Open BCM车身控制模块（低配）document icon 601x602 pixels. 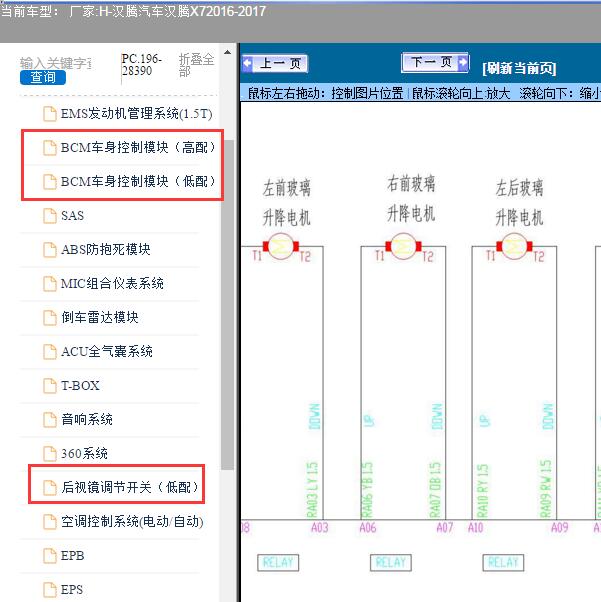point(50,182)
